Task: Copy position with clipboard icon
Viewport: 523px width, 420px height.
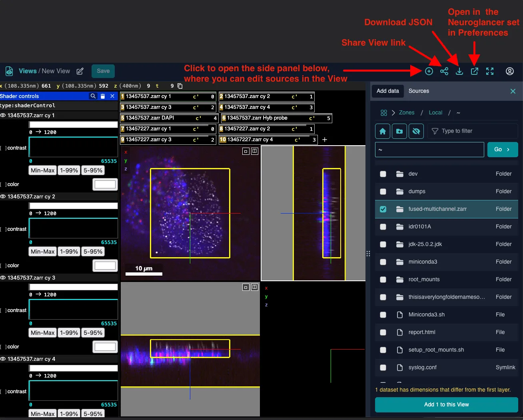Action: coord(180,86)
